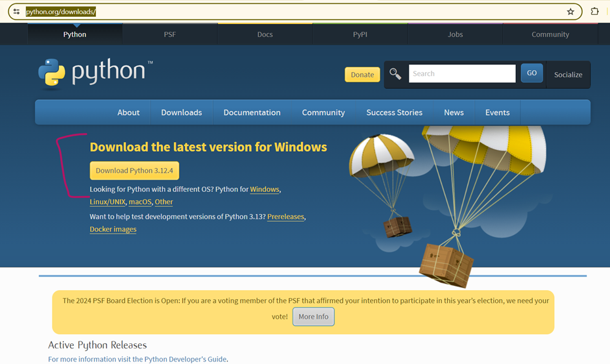610x364 pixels.
Task: Open the Documentation menu
Action: click(252, 112)
